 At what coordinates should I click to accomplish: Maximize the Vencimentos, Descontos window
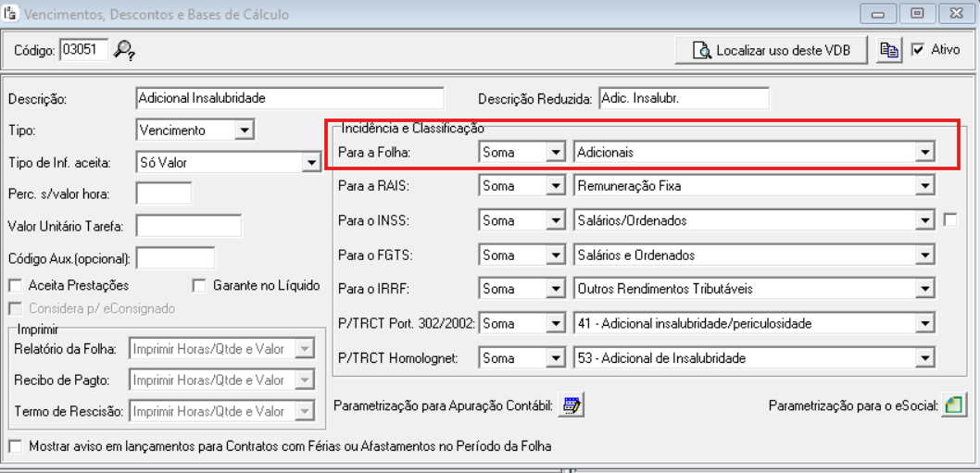[x=917, y=14]
